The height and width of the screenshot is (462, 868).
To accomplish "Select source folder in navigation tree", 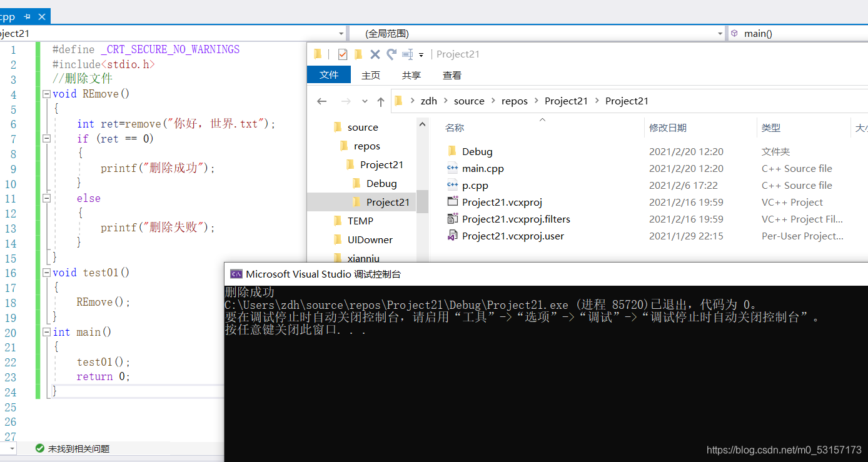I will pyautogui.click(x=363, y=127).
